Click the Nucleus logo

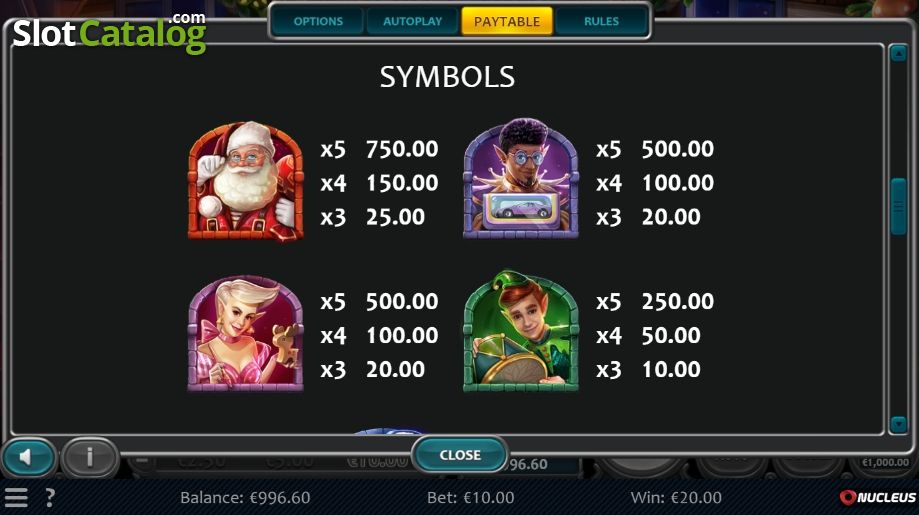click(x=877, y=497)
